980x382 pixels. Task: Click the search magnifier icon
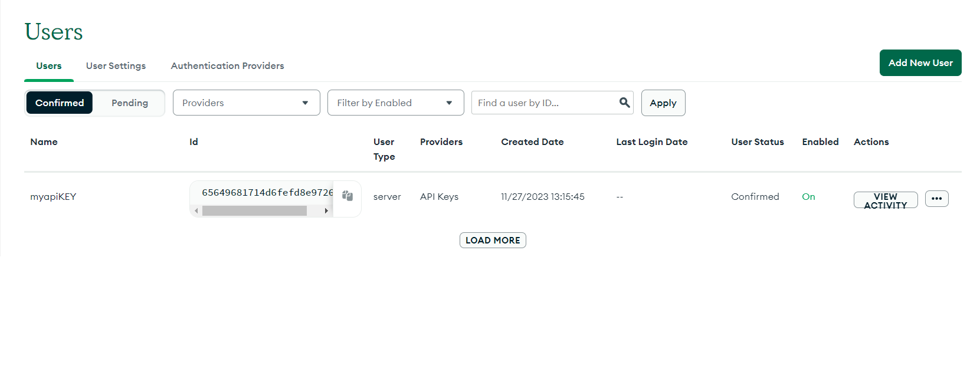(x=624, y=103)
